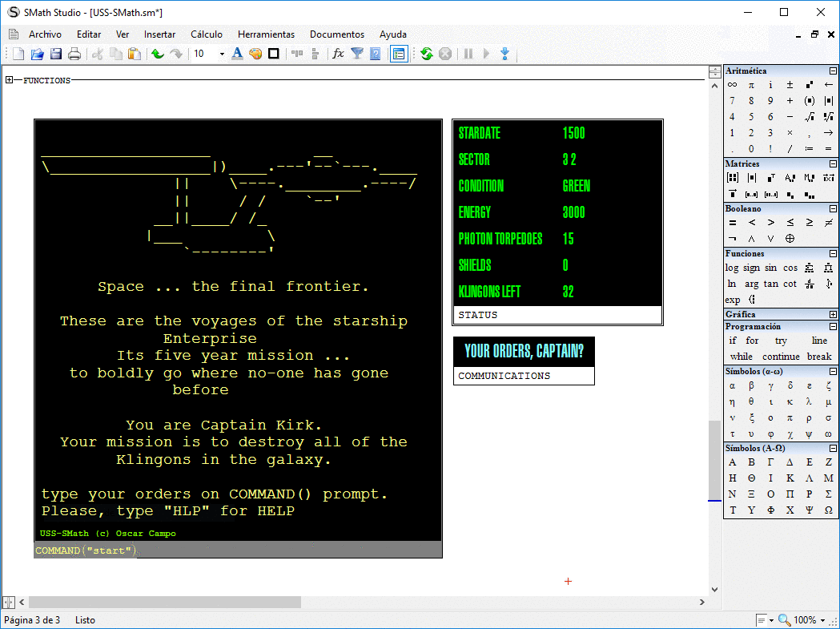Click the XOR operator in the Booleano panel
Viewport: 840px width, 629px height.
click(x=790, y=238)
